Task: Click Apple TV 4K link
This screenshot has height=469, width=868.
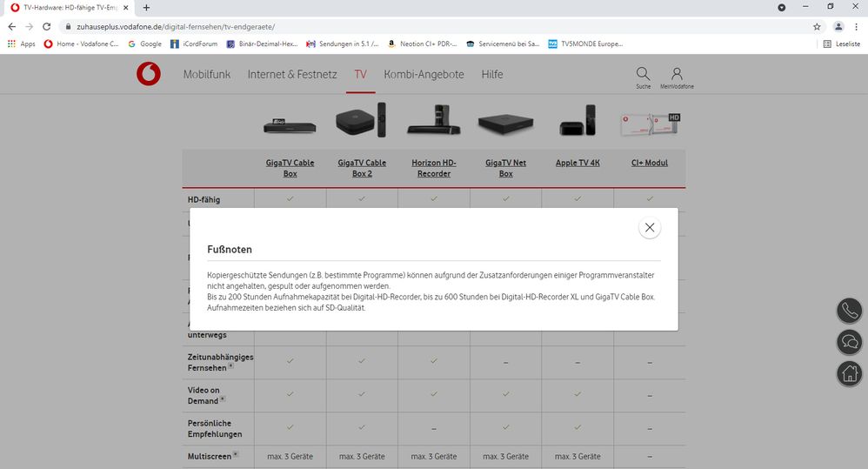Action: pos(578,163)
